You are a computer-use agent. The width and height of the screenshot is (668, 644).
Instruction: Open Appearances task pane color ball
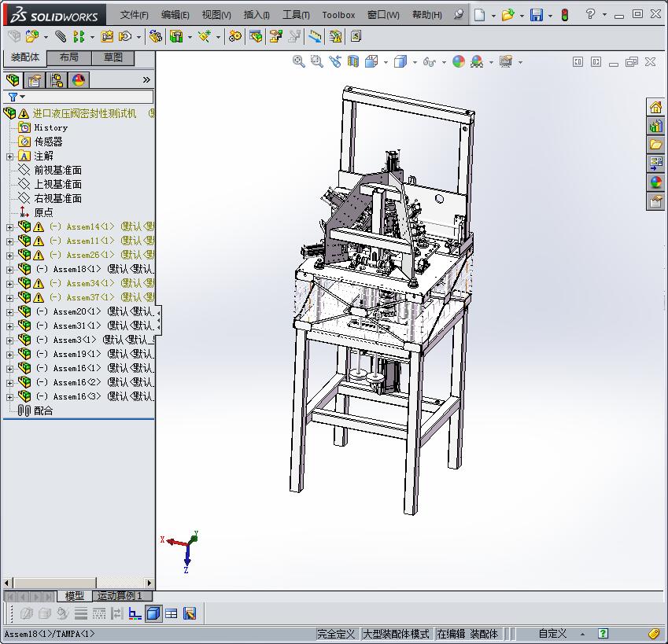(655, 182)
